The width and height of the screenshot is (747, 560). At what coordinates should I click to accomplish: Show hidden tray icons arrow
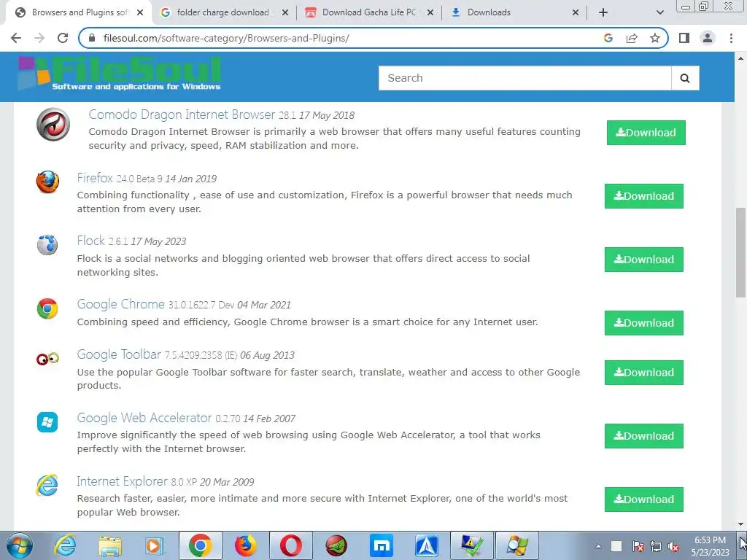[598, 546]
